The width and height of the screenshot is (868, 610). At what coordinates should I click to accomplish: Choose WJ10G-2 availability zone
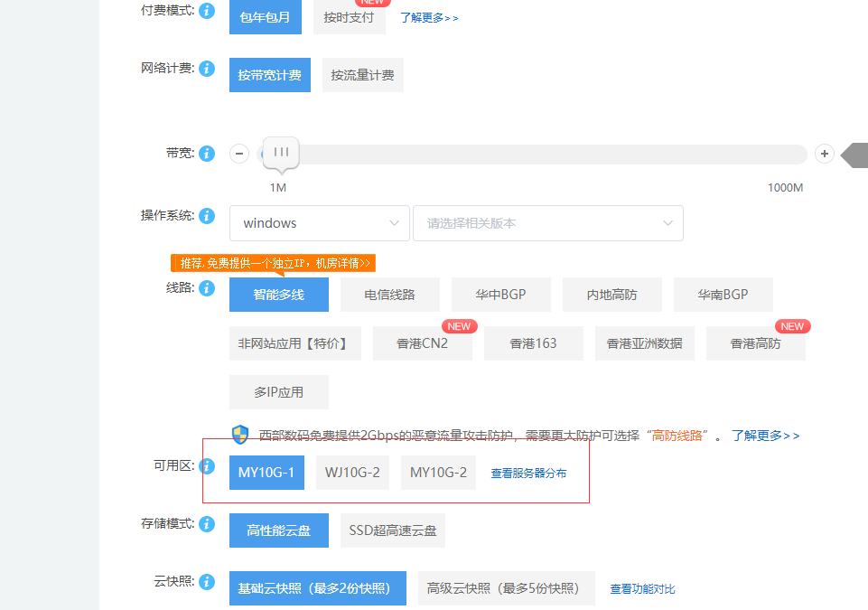(x=352, y=473)
